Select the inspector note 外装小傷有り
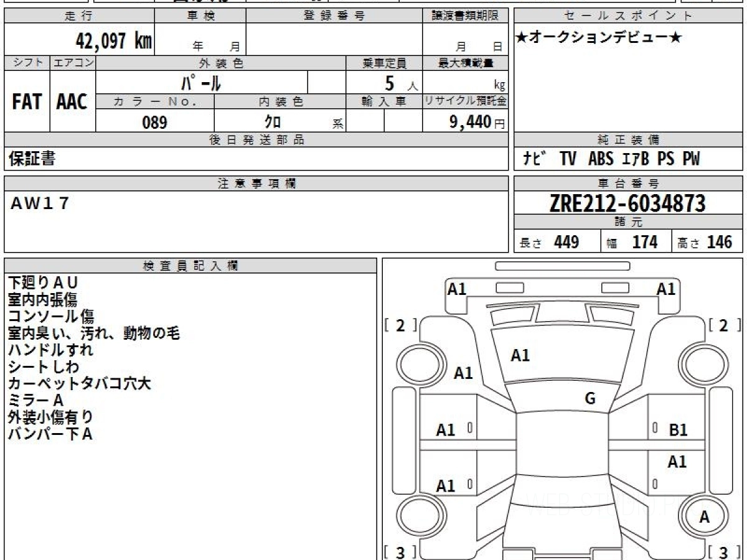This screenshot has height=560, width=747. coord(50,418)
